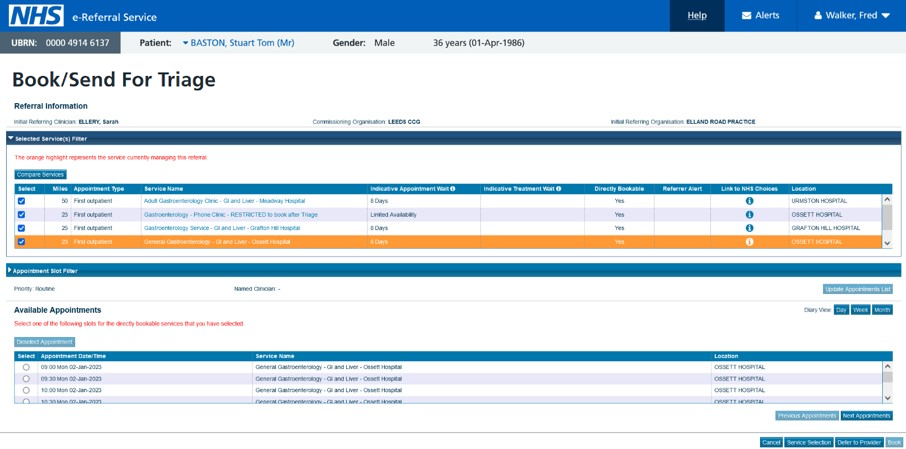The height and width of the screenshot is (449, 906).
Task: Open NHS Choices info for Phone Clinic row
Action: tap(749, 214)
